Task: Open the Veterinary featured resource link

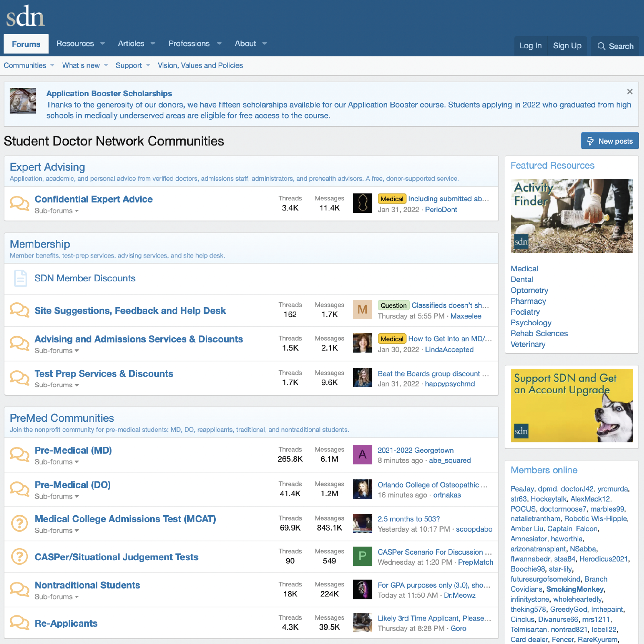Action: 528,344
